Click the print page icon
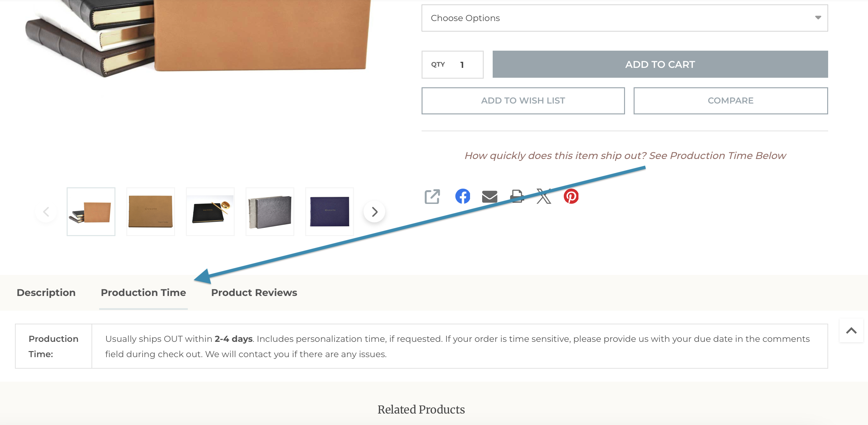This screenshot has width=868, height=425. coord(517,196)
